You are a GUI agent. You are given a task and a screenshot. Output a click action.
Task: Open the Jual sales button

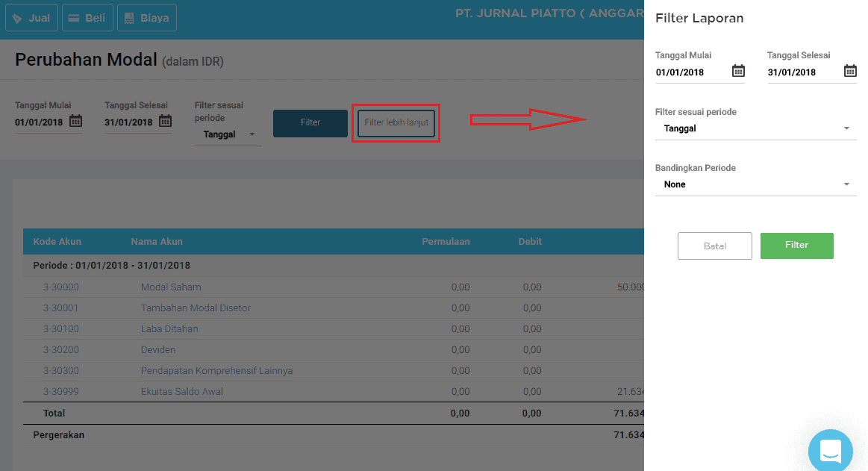click(x=31, y=18)
